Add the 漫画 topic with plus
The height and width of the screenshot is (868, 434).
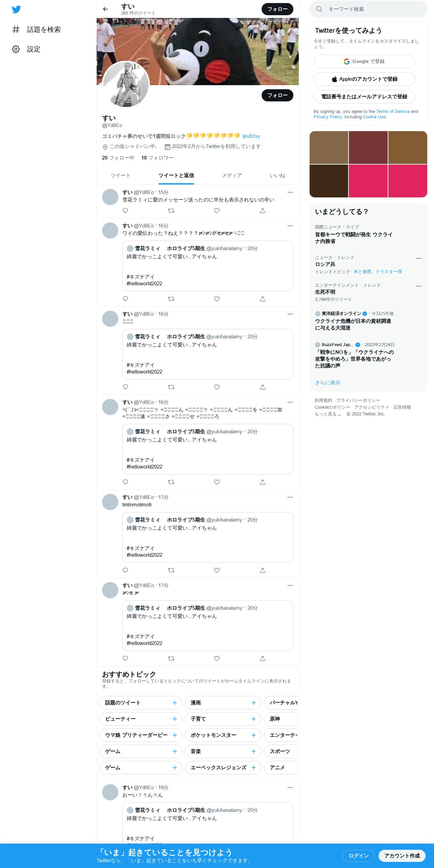(254, 703)
